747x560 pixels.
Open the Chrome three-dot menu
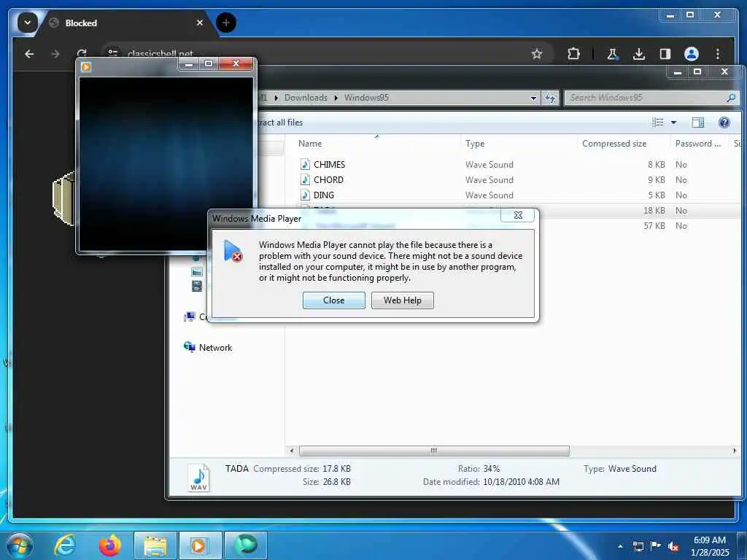[x=718, y=54]
